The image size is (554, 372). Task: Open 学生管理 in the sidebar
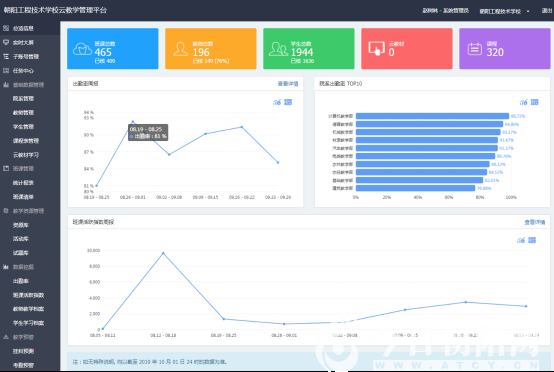pos(23,126)
